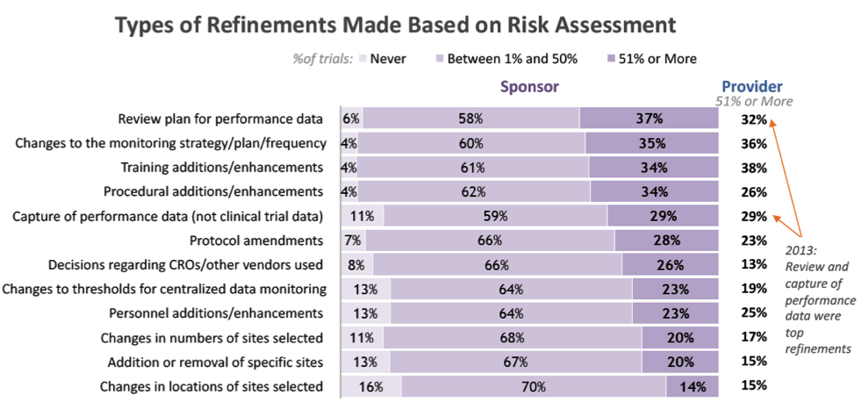Screen dimensions: 868x402
Task: Click the 'Review plan for performance data' row label
Action: click(220, 118)
